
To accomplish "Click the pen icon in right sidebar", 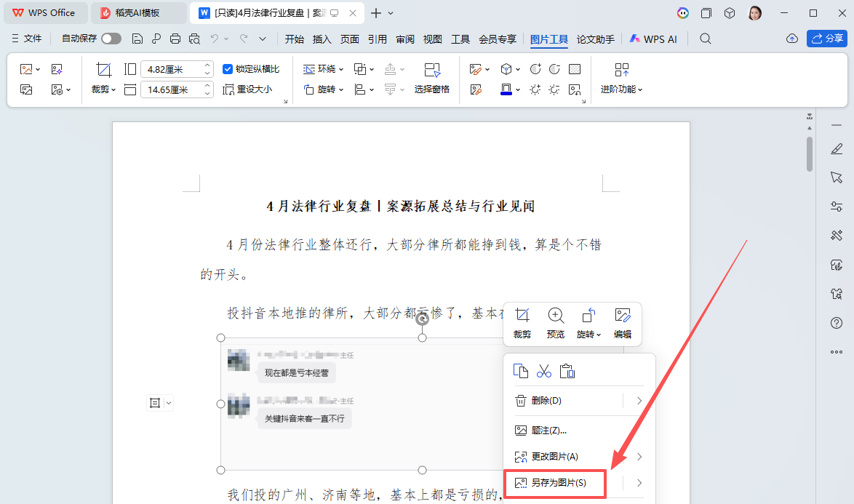I will [837, 148].
